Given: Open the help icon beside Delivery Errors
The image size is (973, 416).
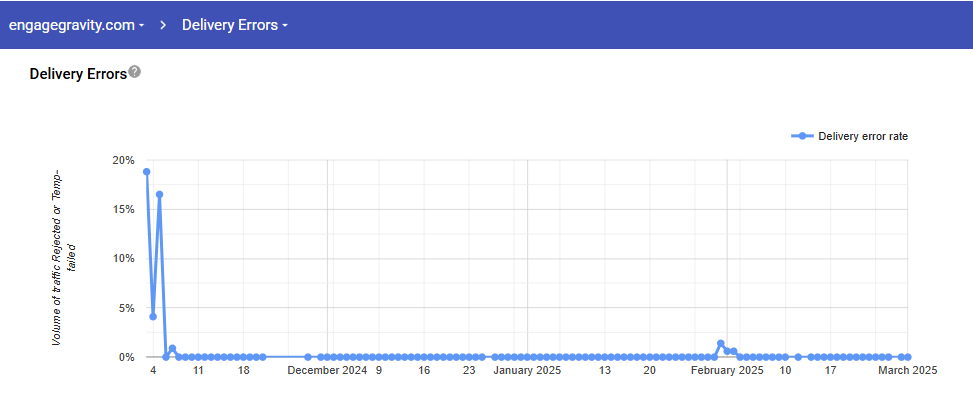Looking at the screenshot, I should tap(135, 72).
